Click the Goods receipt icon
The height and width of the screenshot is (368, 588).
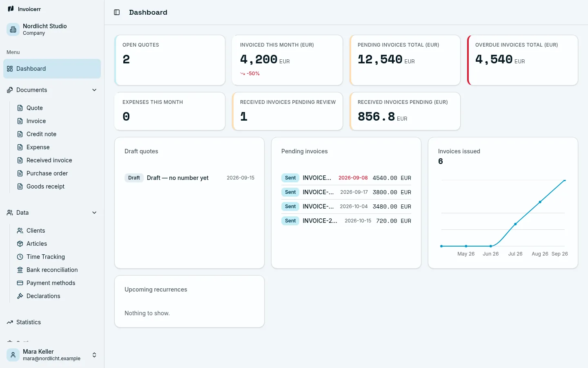(x=20, y=186)
